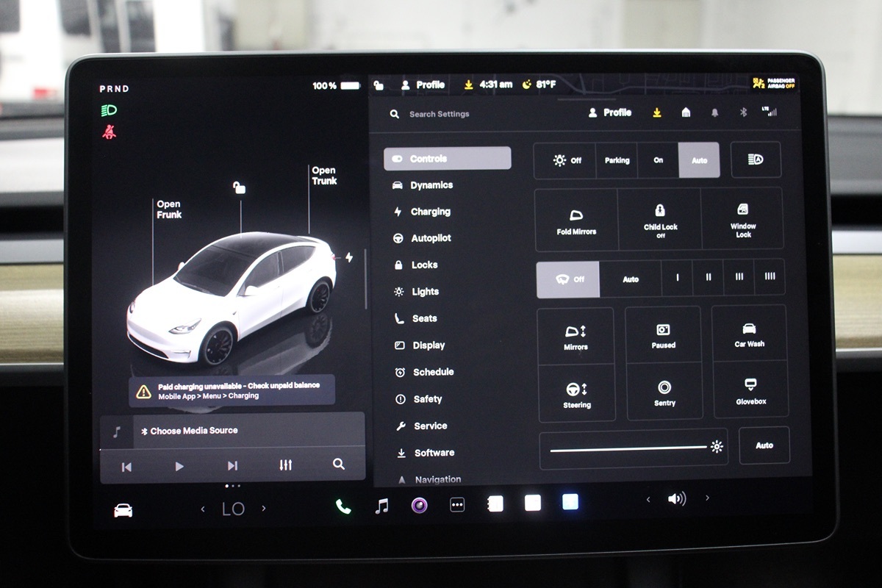Image resolution: width=882 pixels, height=588 pixels.
Task: Set headlights to Parking mode
Action: pyautogui.click(x=617, y=160)
